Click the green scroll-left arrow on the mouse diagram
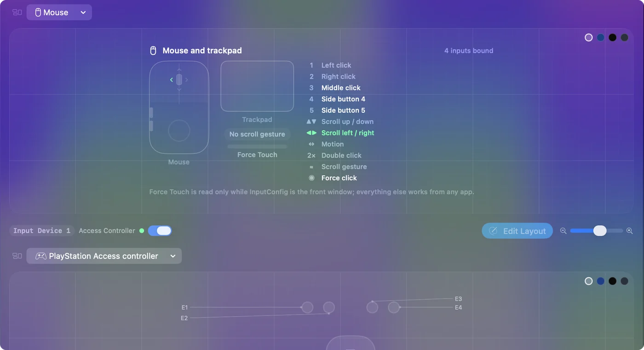Viewport: 644px width, 350px height. tap(172, 80)
